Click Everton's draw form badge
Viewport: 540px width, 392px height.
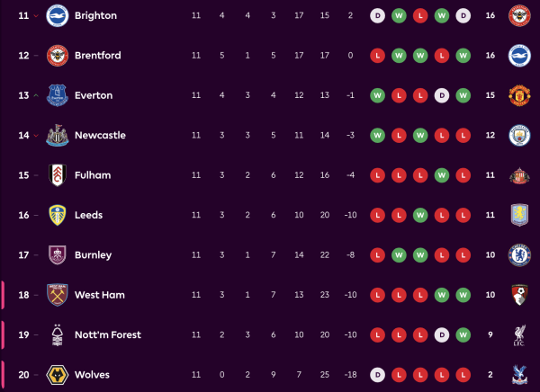pyautogui.click(x=441, y=95)
